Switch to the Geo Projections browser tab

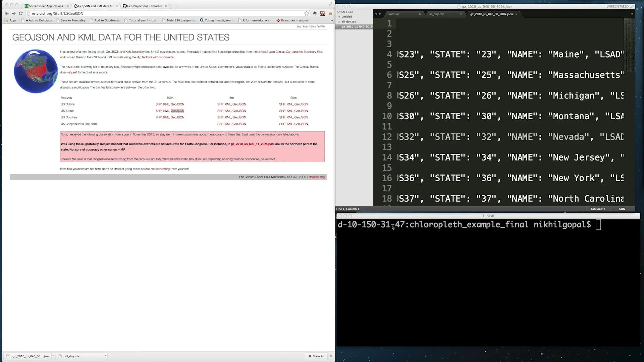tap(144, 6)
